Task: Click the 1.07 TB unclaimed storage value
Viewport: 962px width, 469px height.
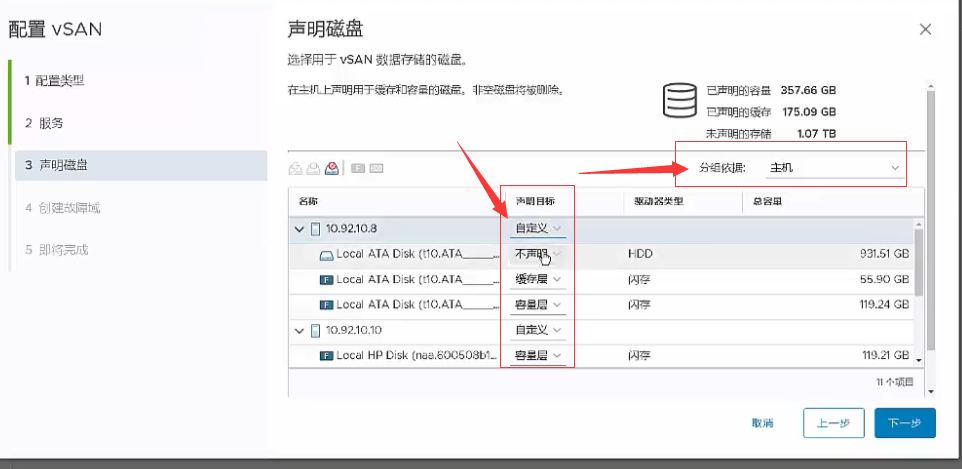Action: [x=816, y=134]
